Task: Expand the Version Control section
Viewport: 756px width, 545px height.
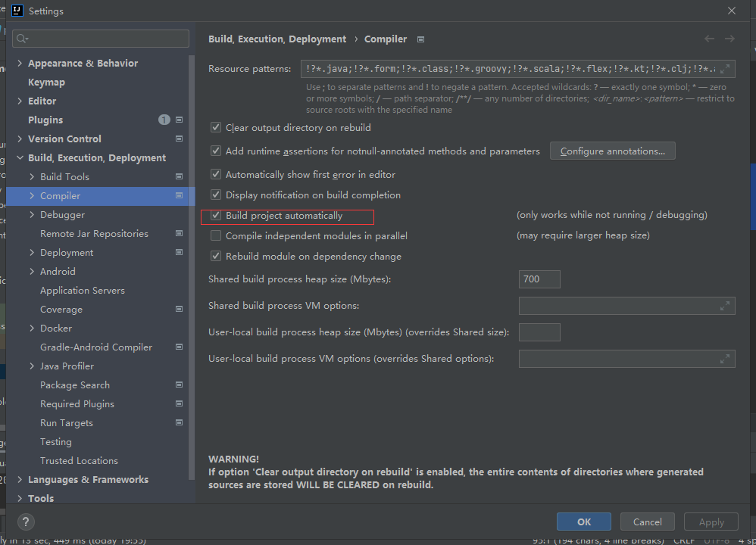Action: 20,139
